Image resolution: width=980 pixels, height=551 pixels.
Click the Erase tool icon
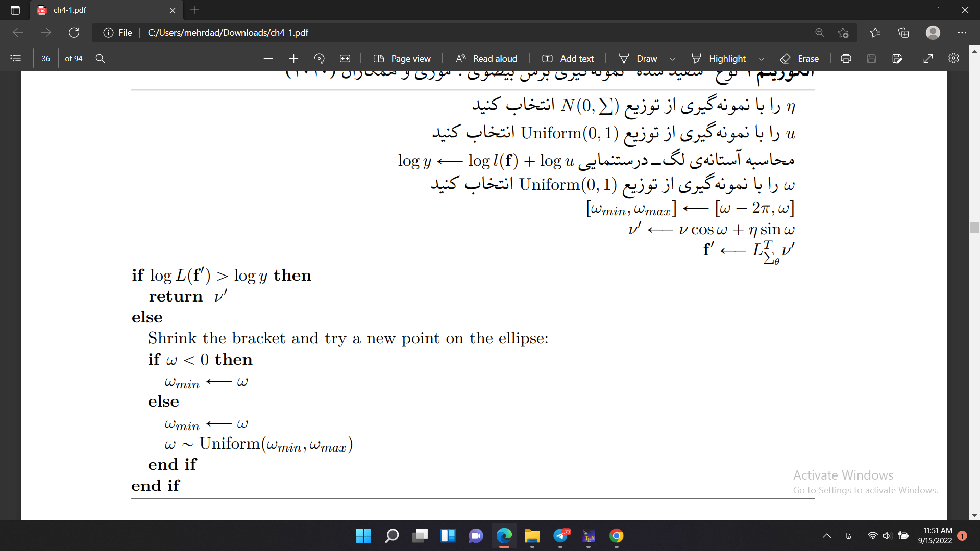[784, 59]
